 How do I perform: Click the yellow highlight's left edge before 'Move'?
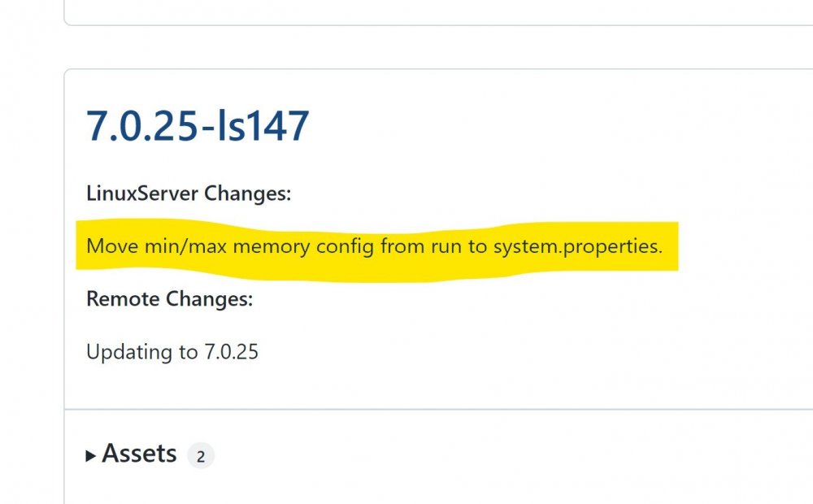point(79,245)
